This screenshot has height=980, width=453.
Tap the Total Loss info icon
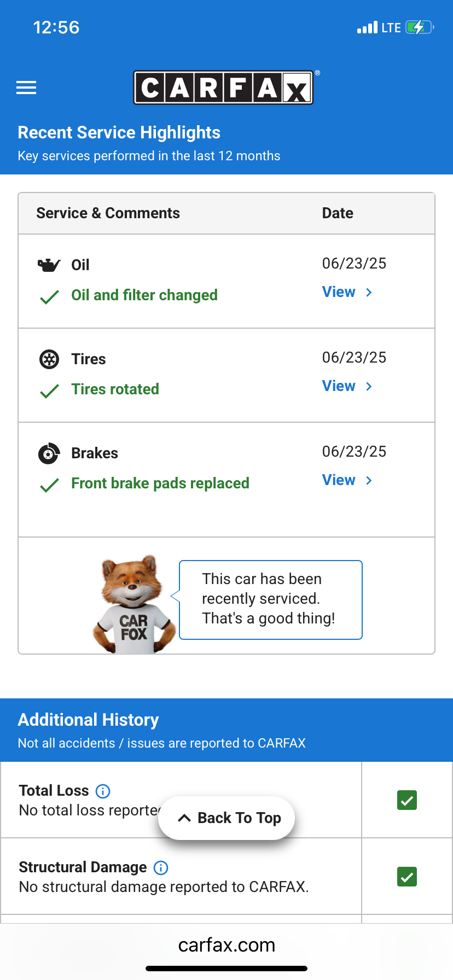point(103,791)
